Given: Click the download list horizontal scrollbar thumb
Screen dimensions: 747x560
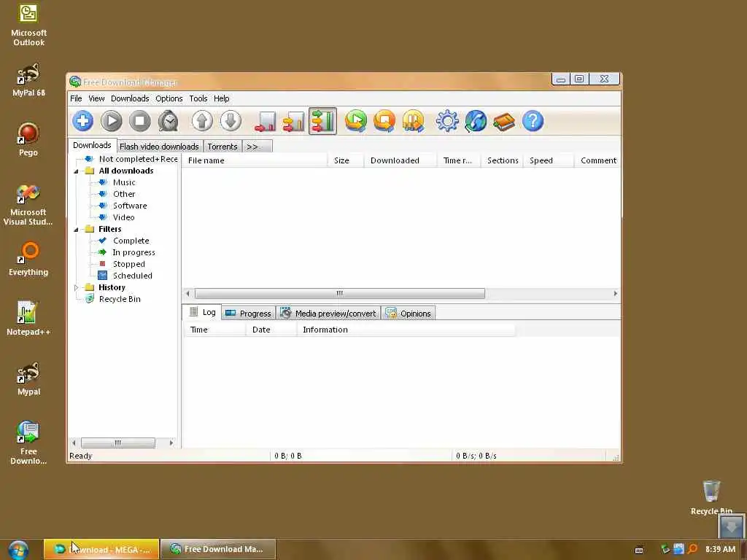Looking at the screenshot, I should pyautogui.click(x=340, y=293).
